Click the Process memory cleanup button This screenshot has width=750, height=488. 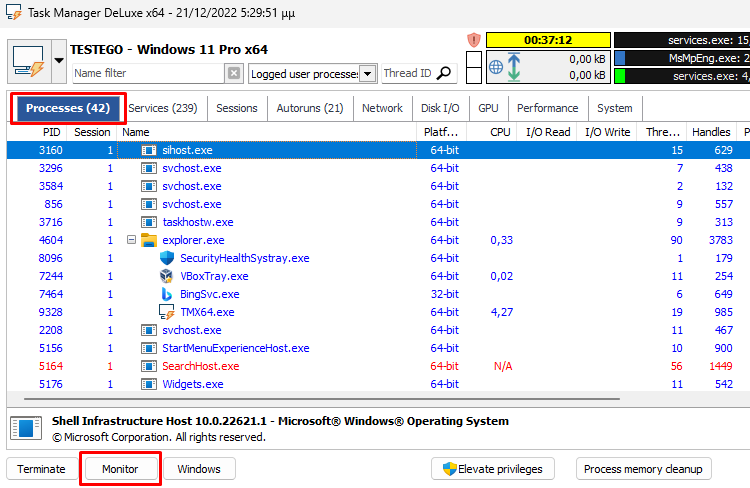[643, 469]
